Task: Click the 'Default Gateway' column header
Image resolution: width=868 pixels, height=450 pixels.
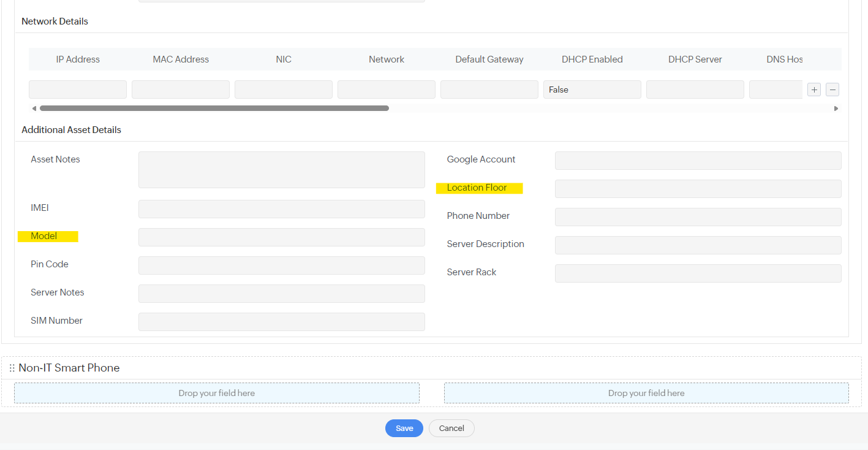Action: pos(489,59)
